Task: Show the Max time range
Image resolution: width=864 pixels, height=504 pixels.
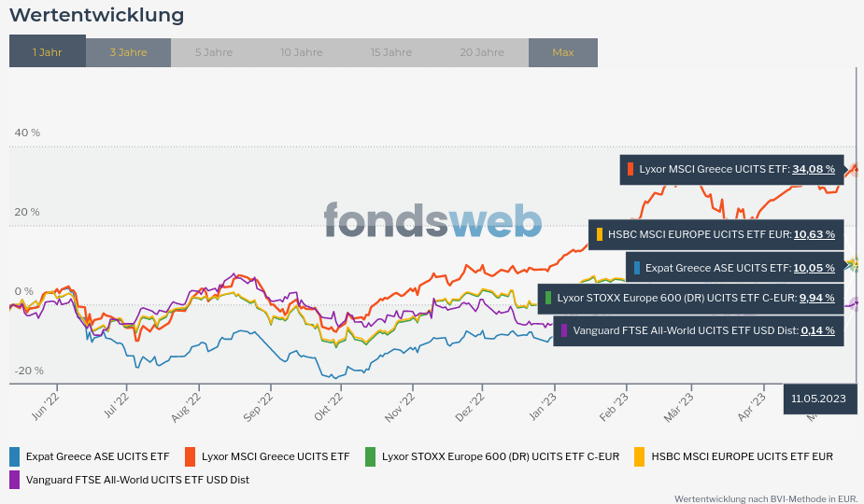Action: [563, 53]
